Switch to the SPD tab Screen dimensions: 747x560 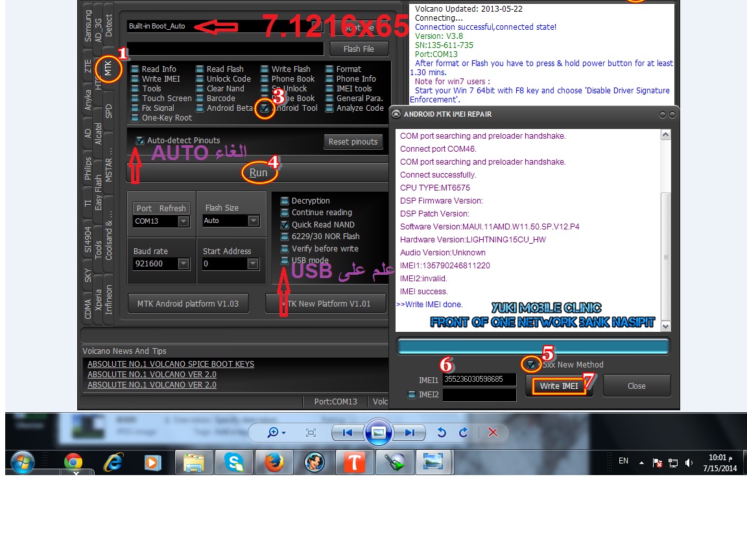pyautogui.click(x=109, y=111)
